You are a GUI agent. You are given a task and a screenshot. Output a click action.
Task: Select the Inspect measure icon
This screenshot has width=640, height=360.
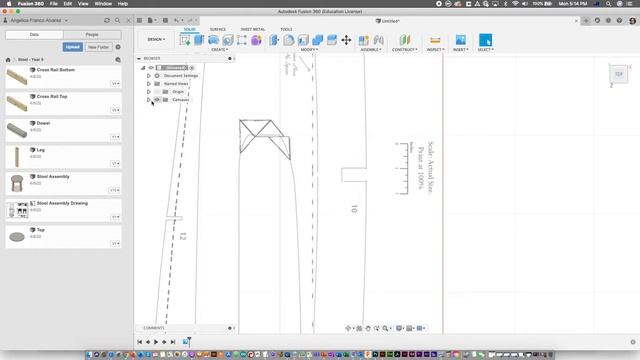coord(435,40)
